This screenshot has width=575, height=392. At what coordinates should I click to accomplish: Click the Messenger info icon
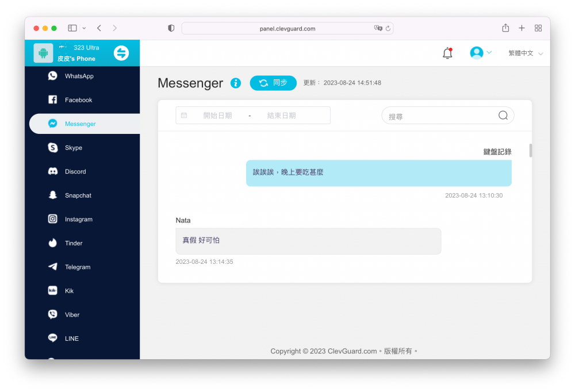pos(236,83)
